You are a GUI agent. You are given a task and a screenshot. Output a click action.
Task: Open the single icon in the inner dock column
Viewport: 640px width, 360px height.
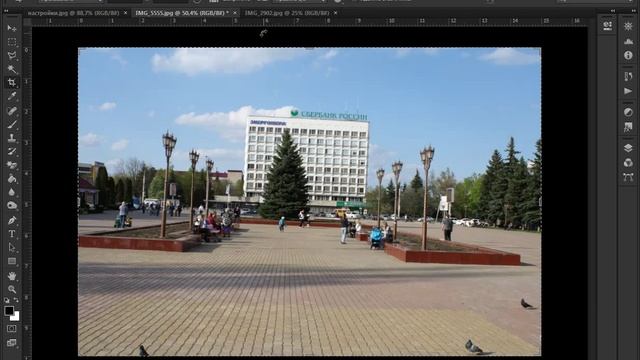click(x=607, y=26)
